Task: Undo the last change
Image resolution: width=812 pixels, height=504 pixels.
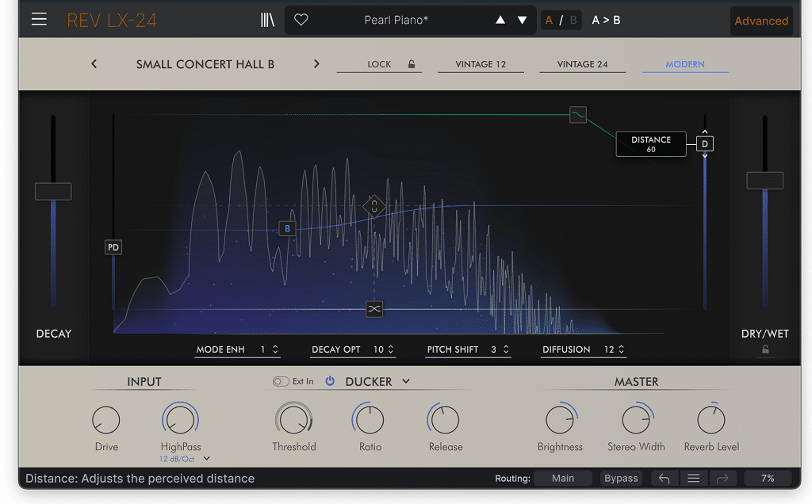Action: coord(664,479)
